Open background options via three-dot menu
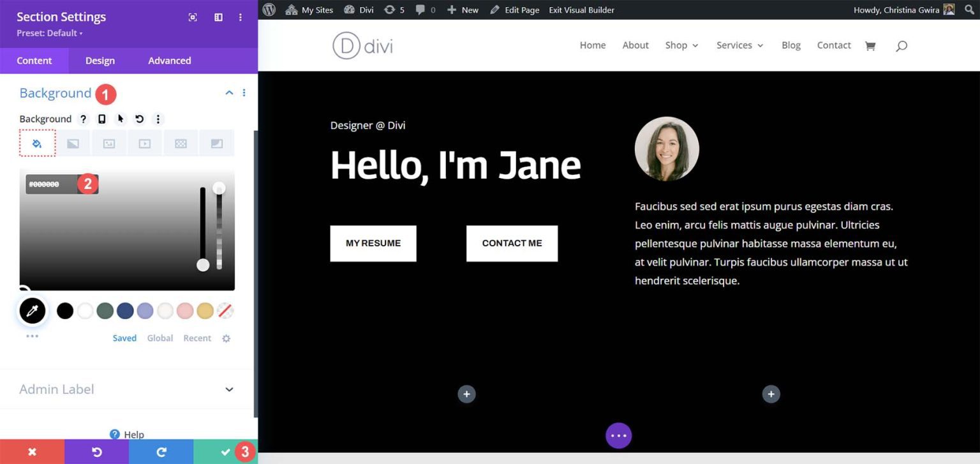The width and height of the screenshot is (980, 464). point(158,119)
